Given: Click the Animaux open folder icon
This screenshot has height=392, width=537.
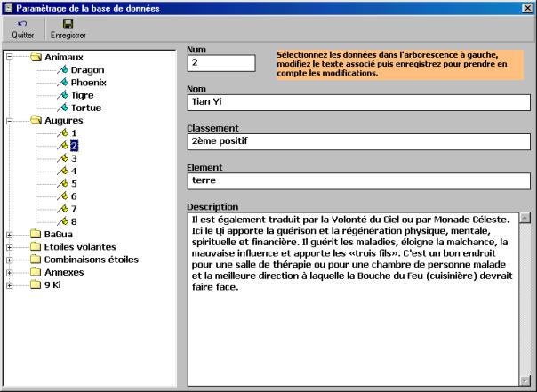Looking at the screenshot, I should (36, 57).
